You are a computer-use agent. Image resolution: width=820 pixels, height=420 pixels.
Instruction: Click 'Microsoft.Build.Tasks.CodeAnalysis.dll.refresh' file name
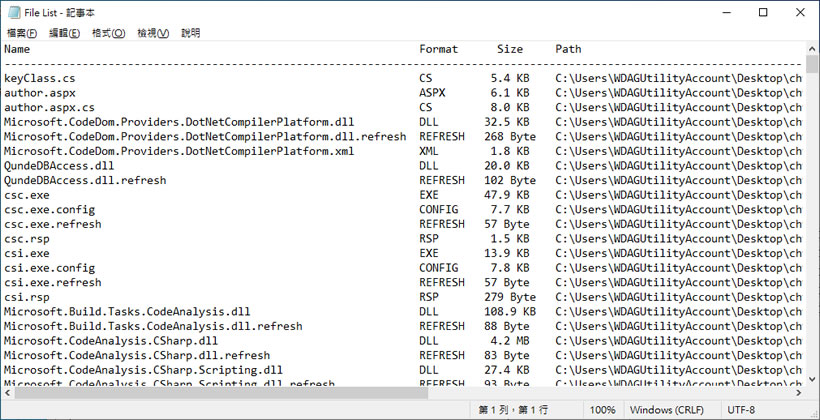[x=153, y=326]
